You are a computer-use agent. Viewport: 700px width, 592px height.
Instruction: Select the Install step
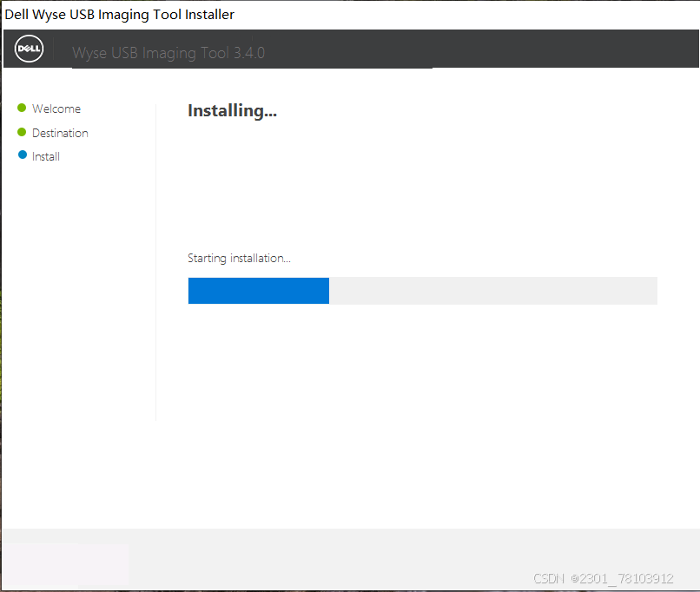tap(45, 156)
